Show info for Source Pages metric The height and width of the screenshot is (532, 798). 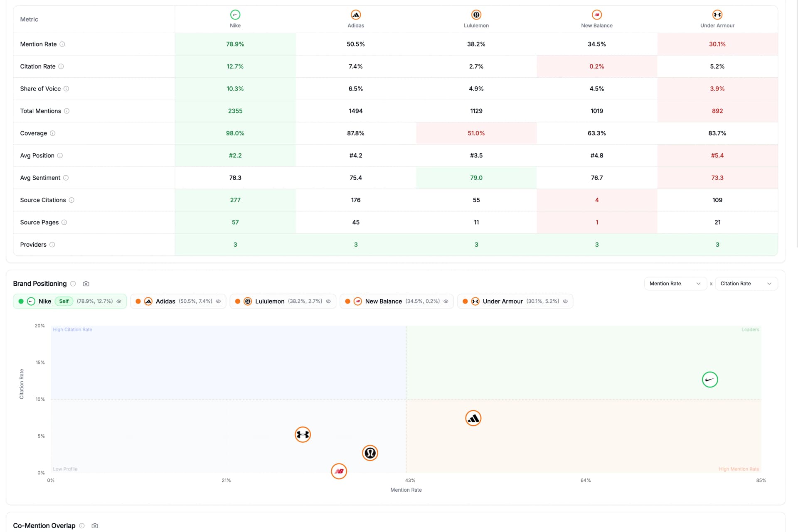point(64,222)
